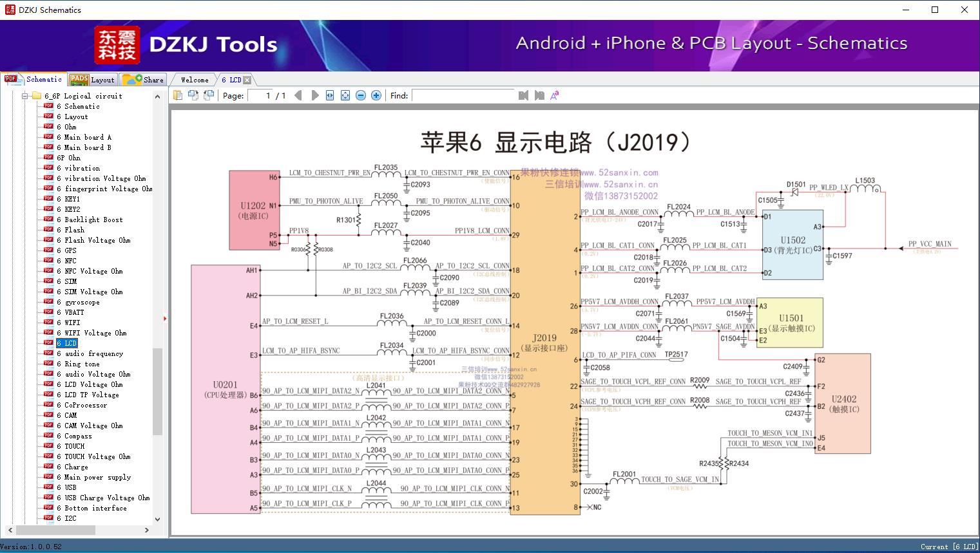Screen dimensions: 980x553
Task: Select the 6 GPS item
Action: point(66,250)
